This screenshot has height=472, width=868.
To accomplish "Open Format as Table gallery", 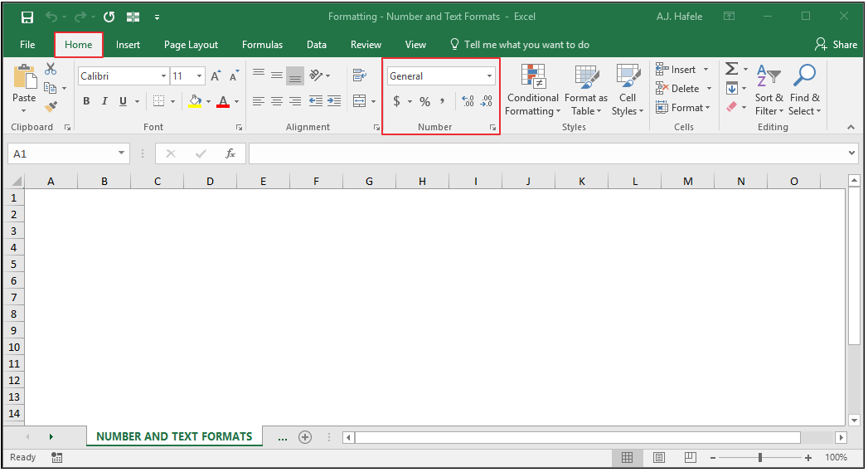I will click(x=585, y=90).
